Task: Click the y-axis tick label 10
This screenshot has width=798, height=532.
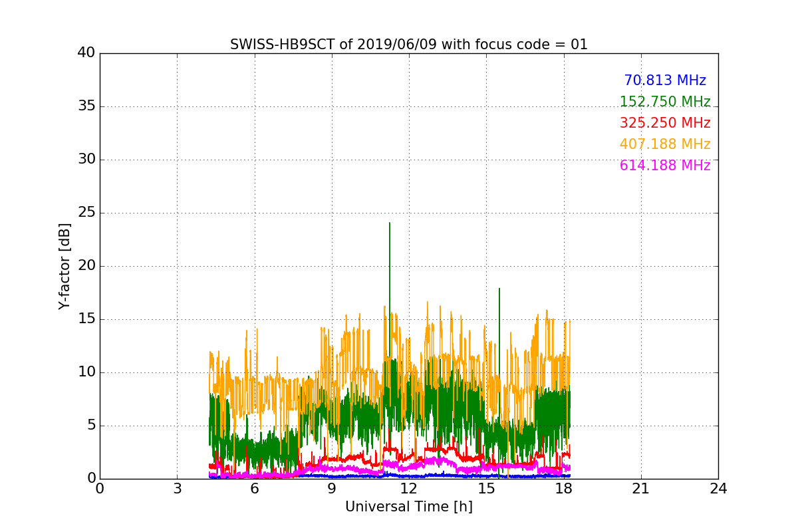Action: (86, 372)
